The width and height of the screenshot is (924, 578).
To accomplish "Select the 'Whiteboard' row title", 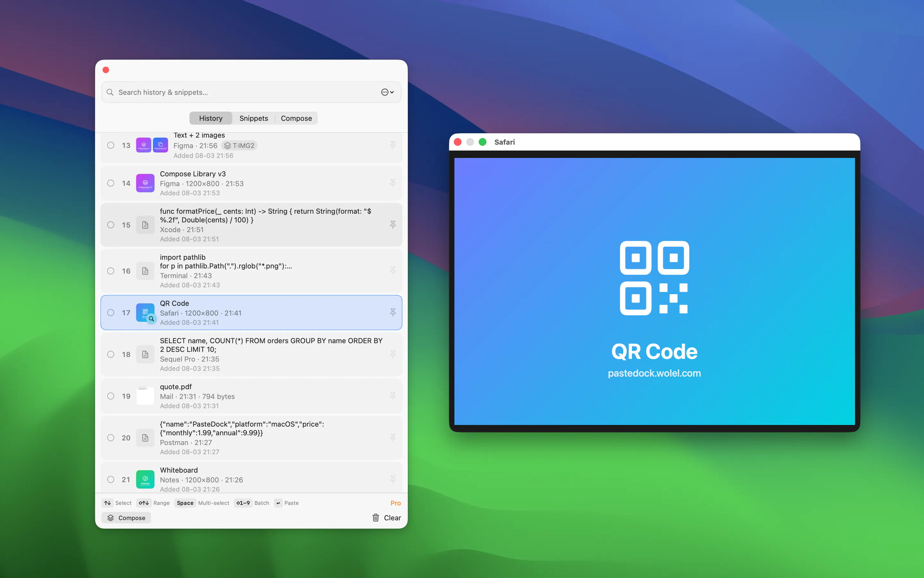I will [x=179, y=470].
